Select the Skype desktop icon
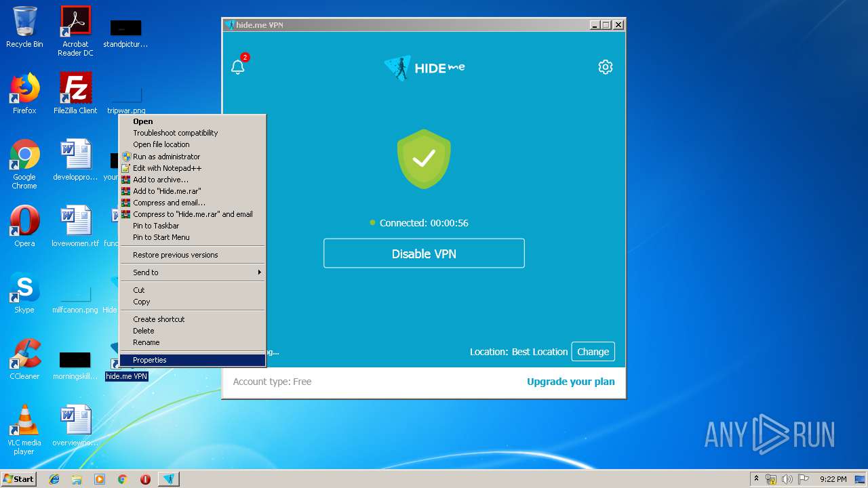The image size is (868, 488). pyautogui.click(x=24, y=293)
